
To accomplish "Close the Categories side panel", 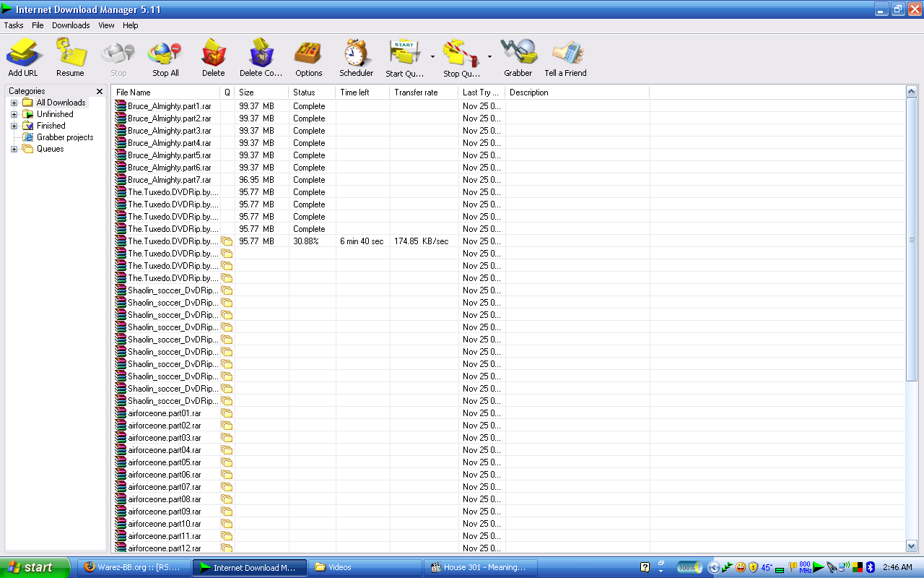I will pyautogui.click(x=100, y=92).
